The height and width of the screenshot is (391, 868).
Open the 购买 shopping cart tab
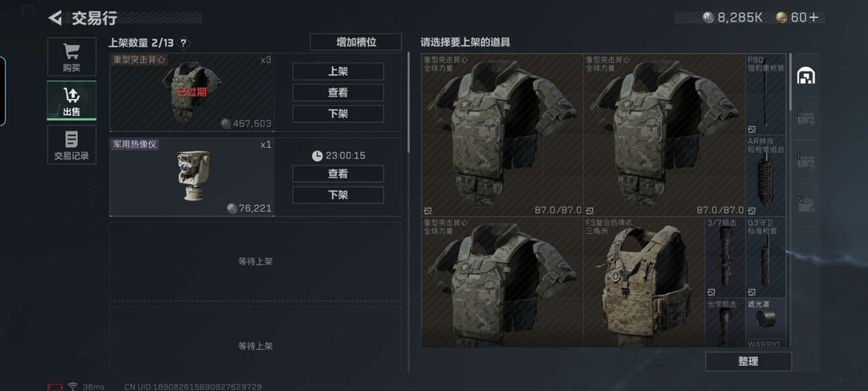(72, 56)
